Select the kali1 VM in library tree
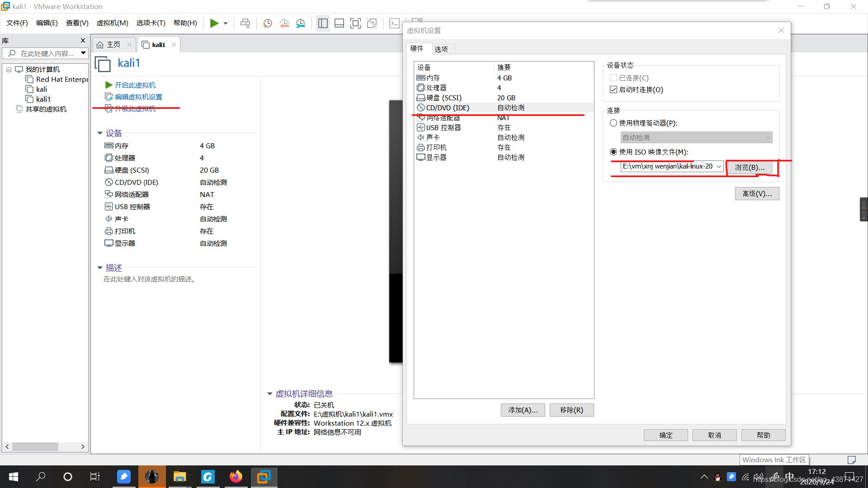The height and width of the screenshot is (488, 868). [x=39, y=99]
